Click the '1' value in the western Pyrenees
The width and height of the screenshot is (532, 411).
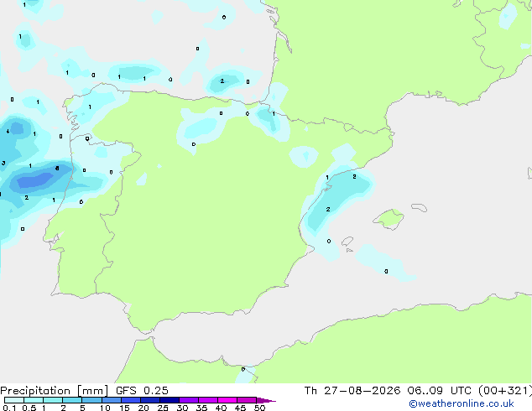274,114
